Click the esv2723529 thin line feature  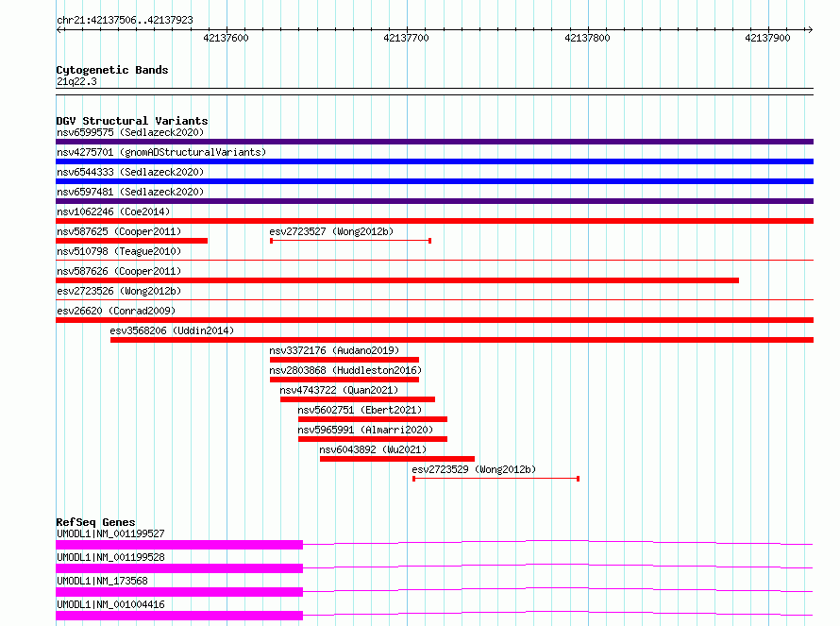(496, 479)
